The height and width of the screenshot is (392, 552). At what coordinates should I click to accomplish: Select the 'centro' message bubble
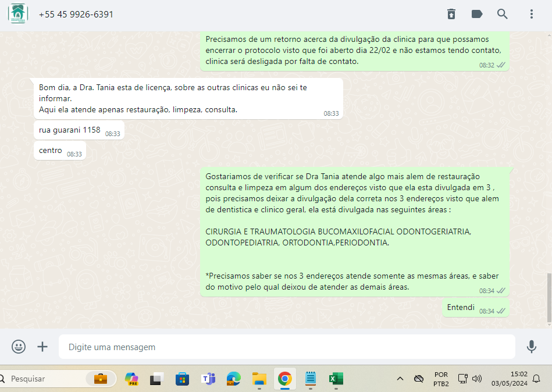pos(60,151)
